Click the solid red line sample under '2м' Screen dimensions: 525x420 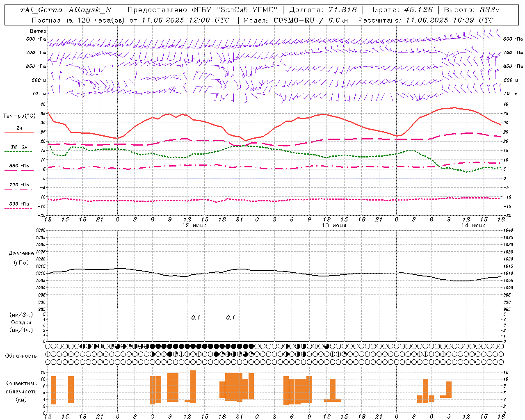[18, 132]
